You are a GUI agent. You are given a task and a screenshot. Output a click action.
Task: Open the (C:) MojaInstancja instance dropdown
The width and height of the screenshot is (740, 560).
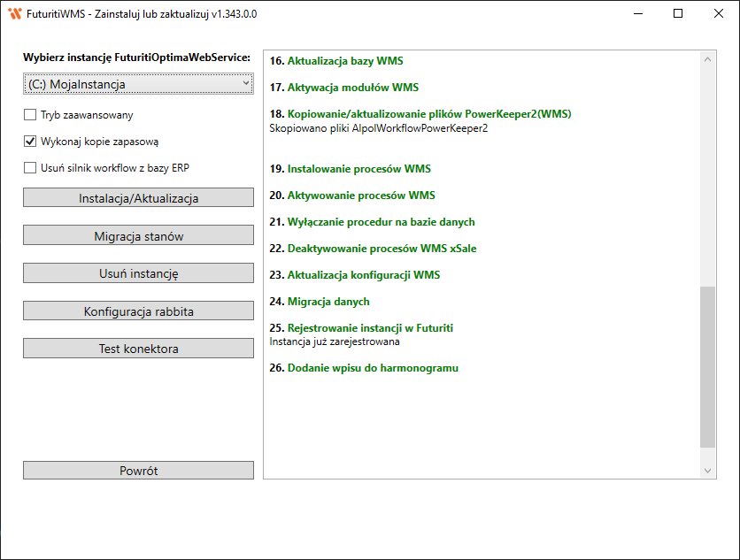(x=138, y=84)
